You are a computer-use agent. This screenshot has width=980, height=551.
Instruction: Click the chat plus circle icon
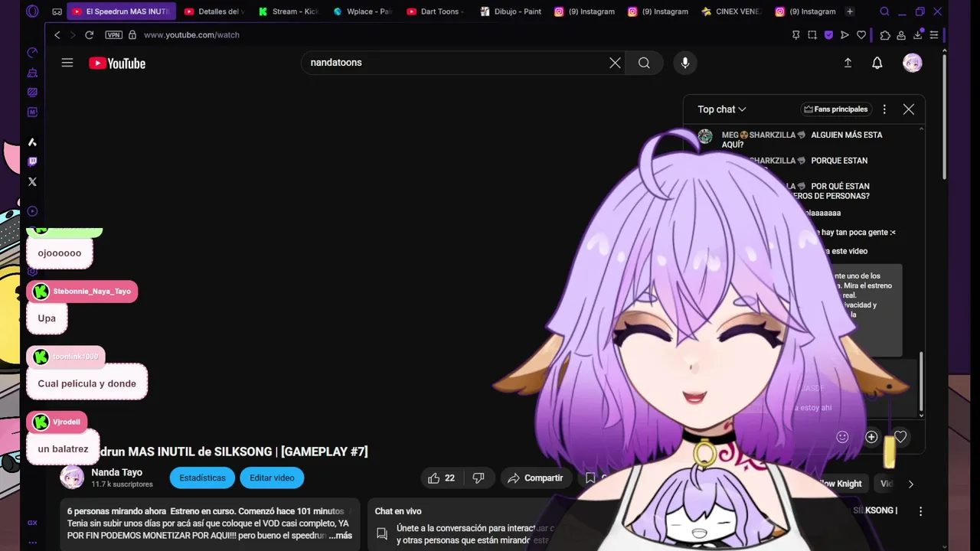click(871, 437)
